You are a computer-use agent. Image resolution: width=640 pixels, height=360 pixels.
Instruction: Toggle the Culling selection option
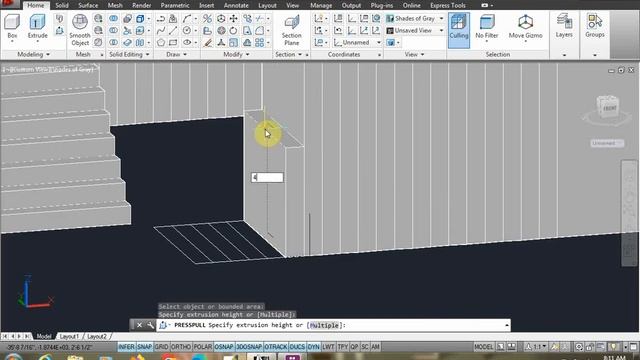[459, 30]
